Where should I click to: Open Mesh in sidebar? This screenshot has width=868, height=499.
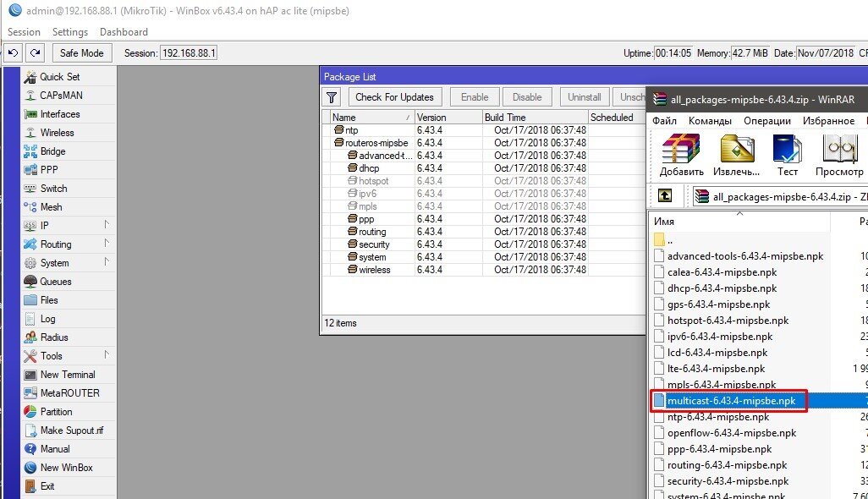(x=69, y=207)
